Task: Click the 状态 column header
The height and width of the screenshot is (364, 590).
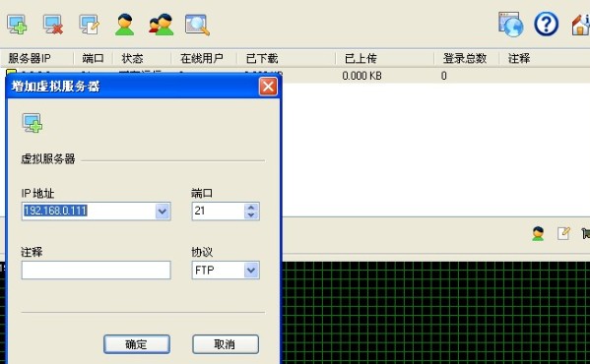Action: click(x=142, y=59)
